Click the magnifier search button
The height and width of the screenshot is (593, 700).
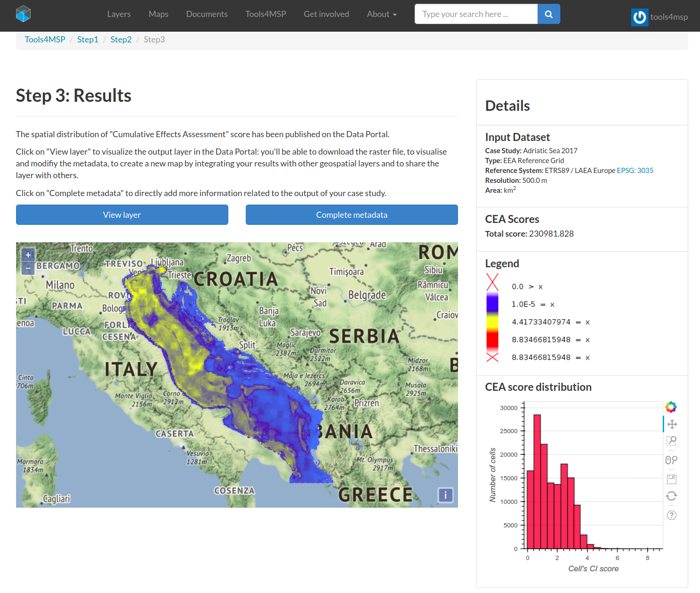point(549,14)
